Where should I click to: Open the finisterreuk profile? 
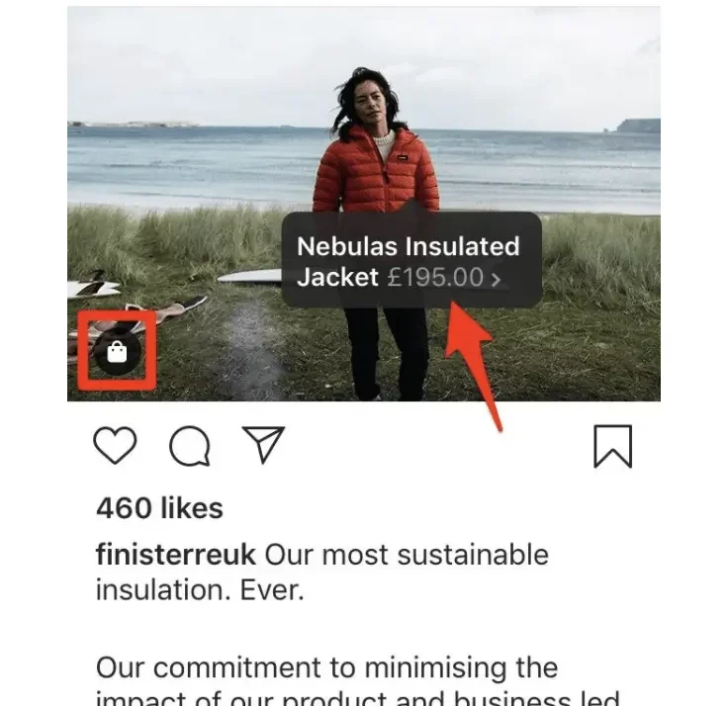(x=175, y=555)
